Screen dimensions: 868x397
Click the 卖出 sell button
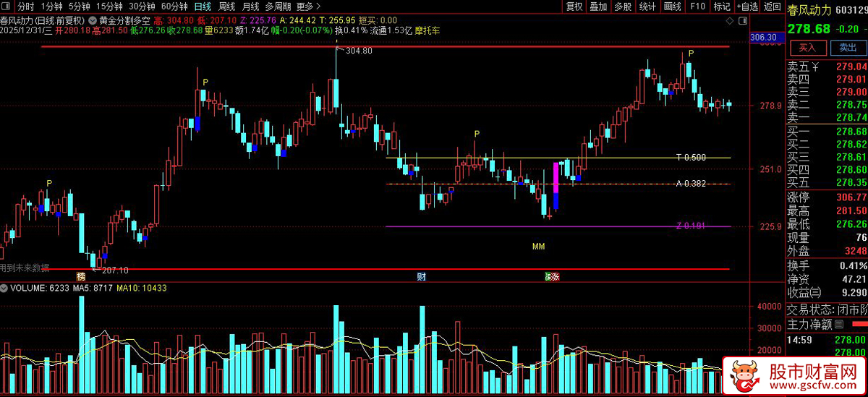click(x=848, y=48)
